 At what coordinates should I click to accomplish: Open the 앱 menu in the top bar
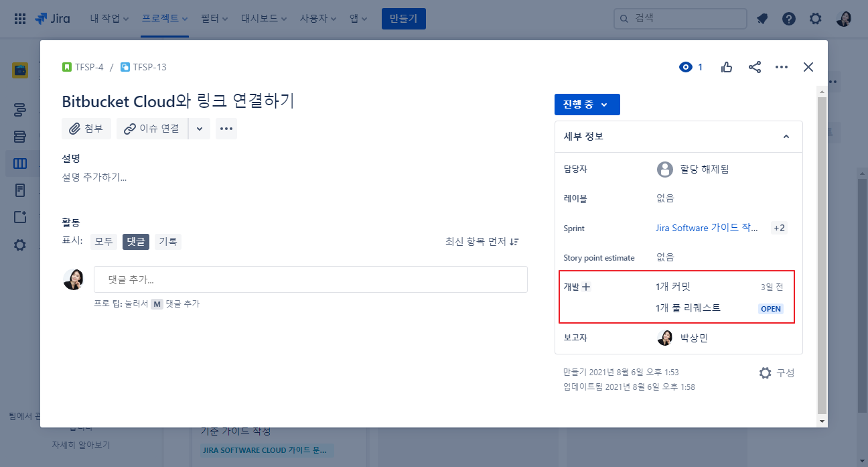[358, 19]
